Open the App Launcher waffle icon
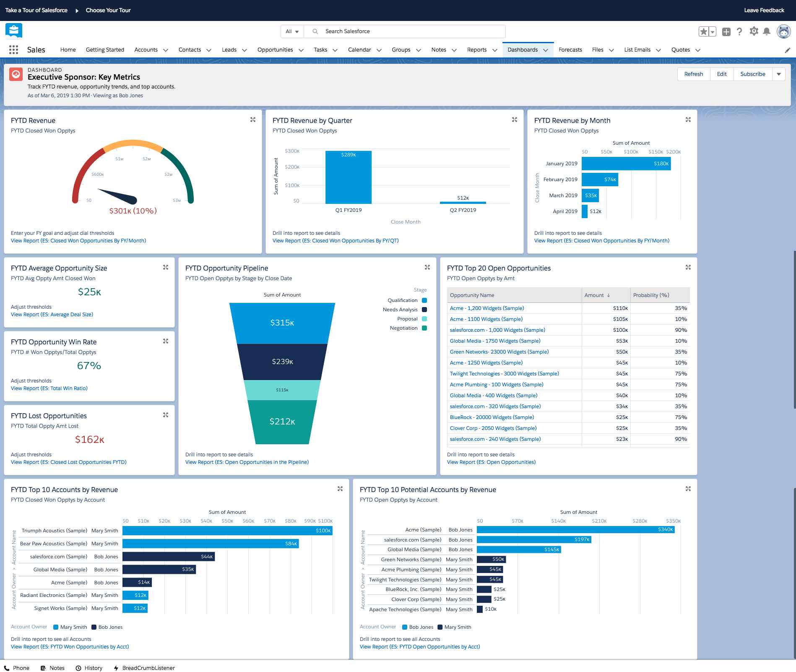The image size is (796, 672). 13,49
